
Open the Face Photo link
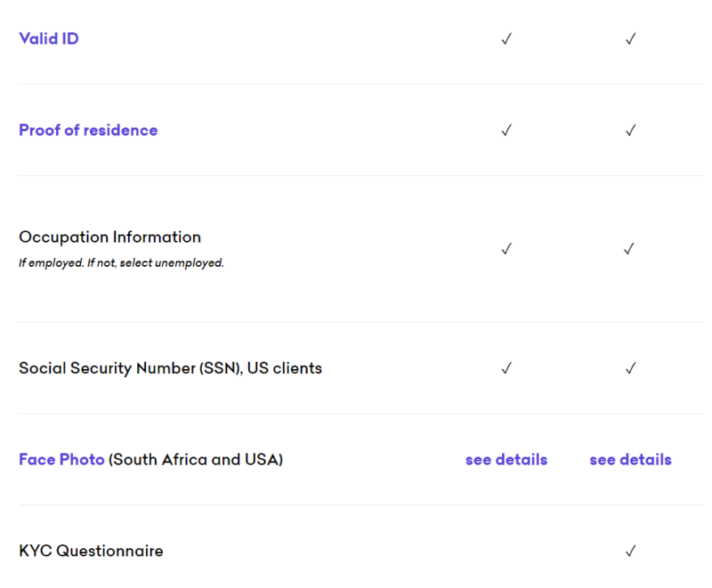[61, 460]
